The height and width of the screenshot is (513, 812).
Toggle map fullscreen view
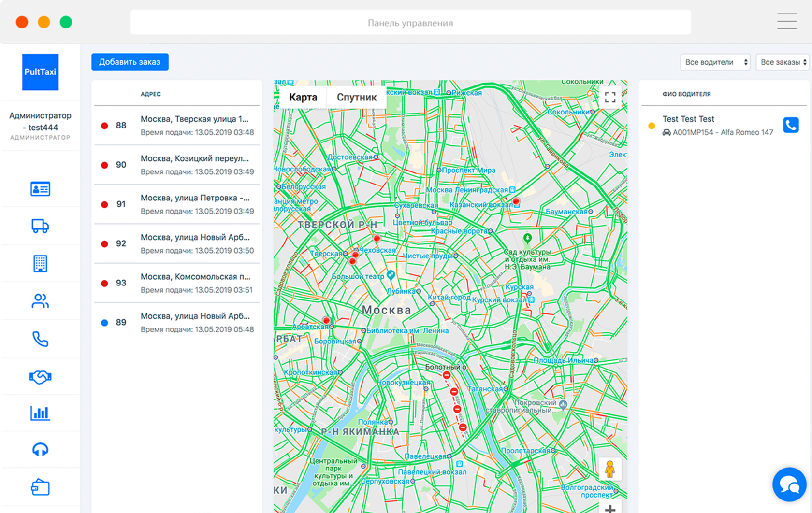pos(610,97)
